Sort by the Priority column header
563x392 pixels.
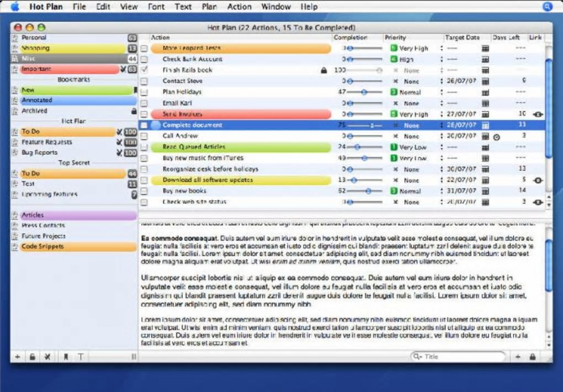point(413,38)
